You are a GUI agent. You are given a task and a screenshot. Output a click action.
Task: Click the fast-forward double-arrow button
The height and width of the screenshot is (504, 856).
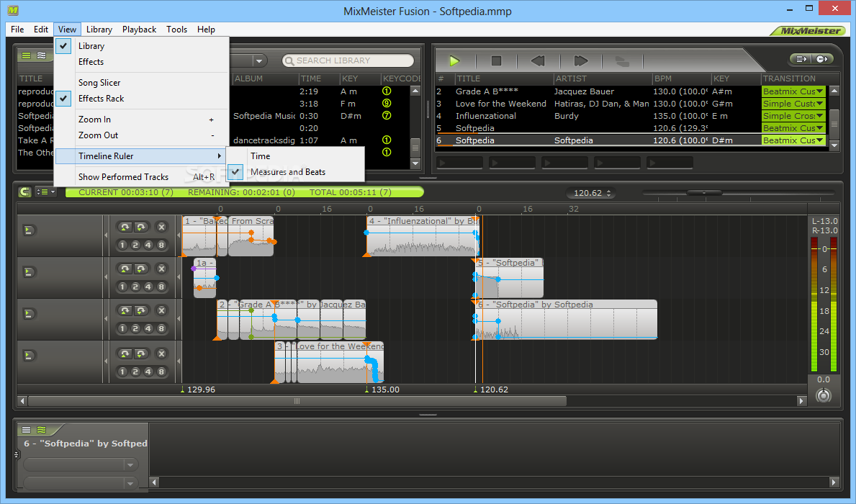point(581,60)
